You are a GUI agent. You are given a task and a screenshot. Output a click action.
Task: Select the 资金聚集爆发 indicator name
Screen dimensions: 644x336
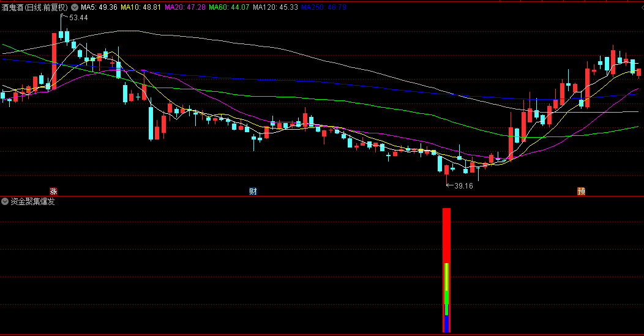32,201
